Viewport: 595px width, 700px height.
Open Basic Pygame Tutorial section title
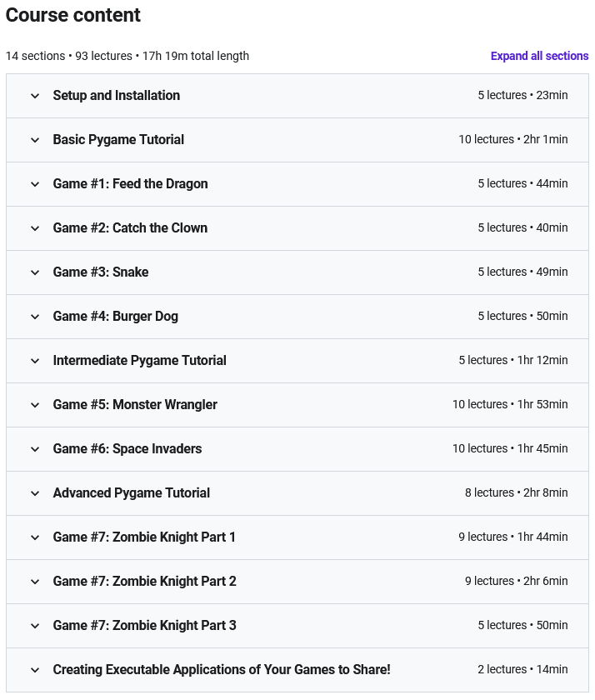pyautogui.click(x=118, y=139)
